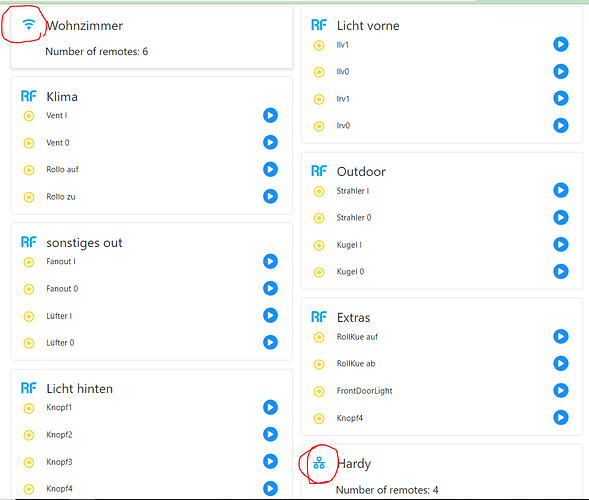The width and height of the screenshot is (589, 500).
Task: Click yellow circle icon beside Vent 0
Action: point(29,143)
